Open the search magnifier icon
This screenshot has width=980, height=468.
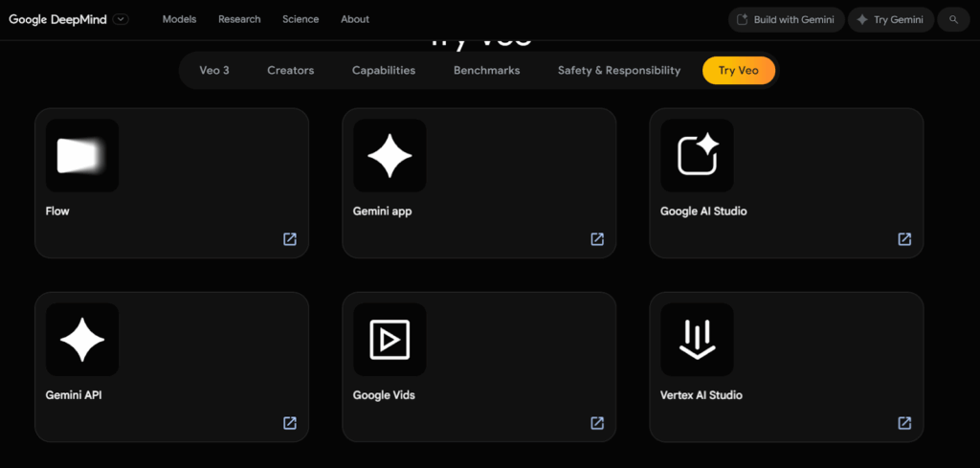(953, 19)
